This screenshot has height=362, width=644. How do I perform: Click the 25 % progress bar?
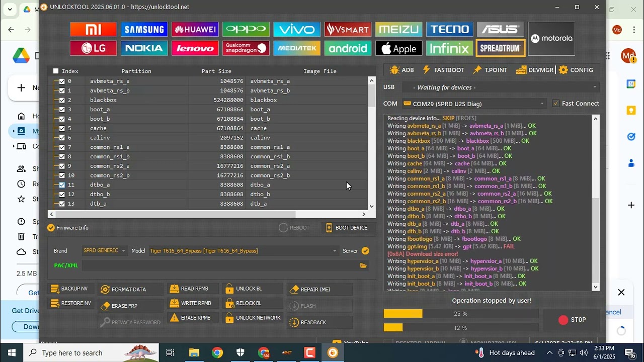pyautogui.click(x=461, y=314)
